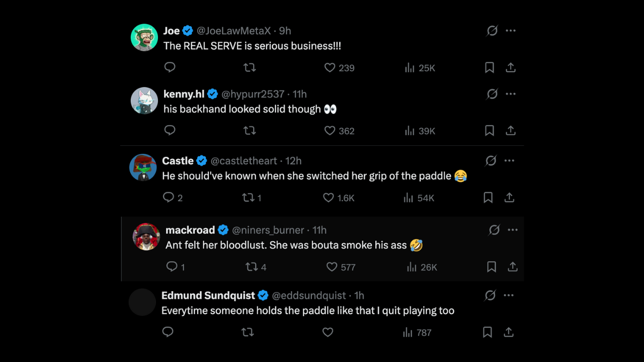Bookmark Castle's 1.6K-liked tweet

coord(488,198)
